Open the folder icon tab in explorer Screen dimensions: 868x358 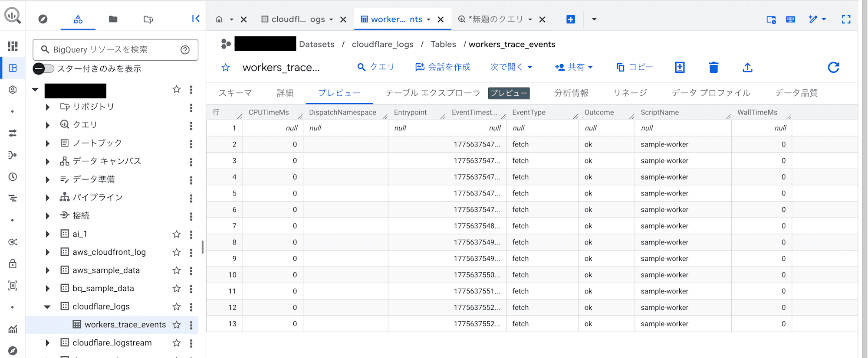click(x=113, y=19)
